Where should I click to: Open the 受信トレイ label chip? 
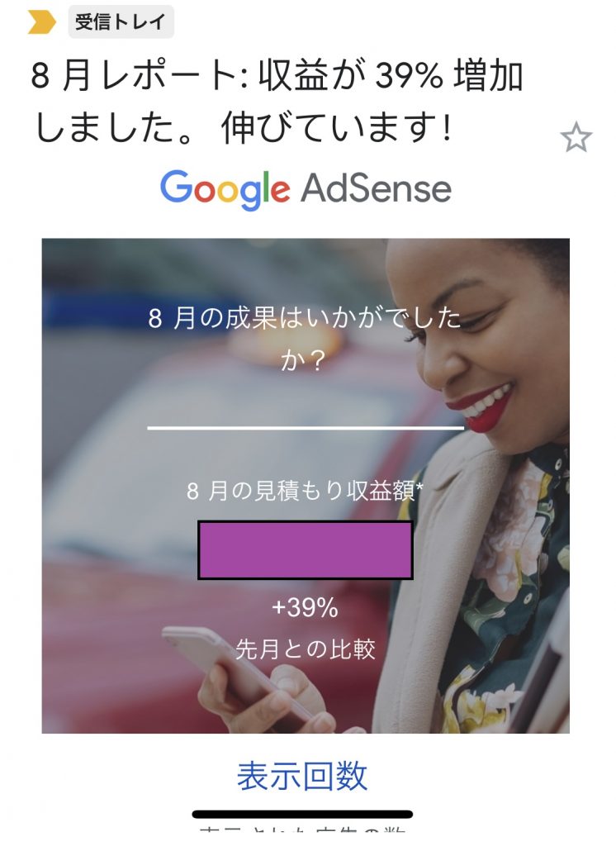(121, 22)
